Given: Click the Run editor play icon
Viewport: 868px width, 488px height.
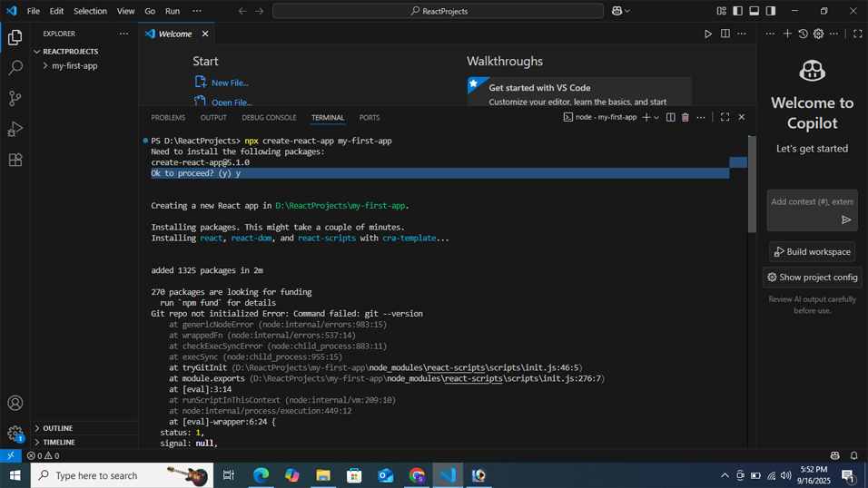Looking at the screenshot, I should pyautogui.click(x=708, y=34).
